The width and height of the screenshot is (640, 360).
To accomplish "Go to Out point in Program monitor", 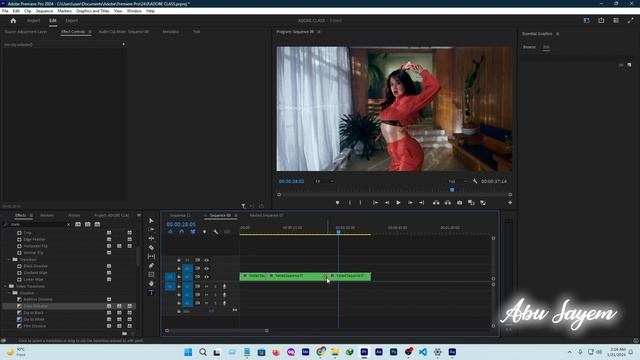I will (422, 202).
